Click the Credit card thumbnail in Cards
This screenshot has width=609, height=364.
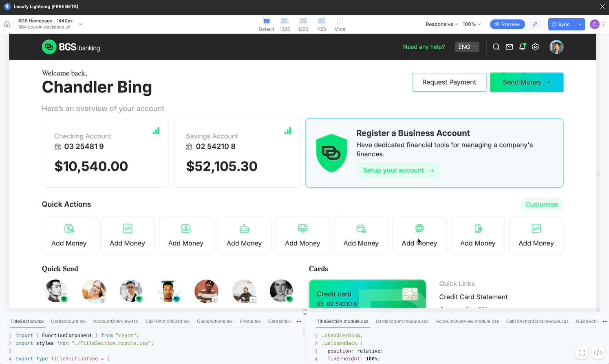tap(367, 294)
